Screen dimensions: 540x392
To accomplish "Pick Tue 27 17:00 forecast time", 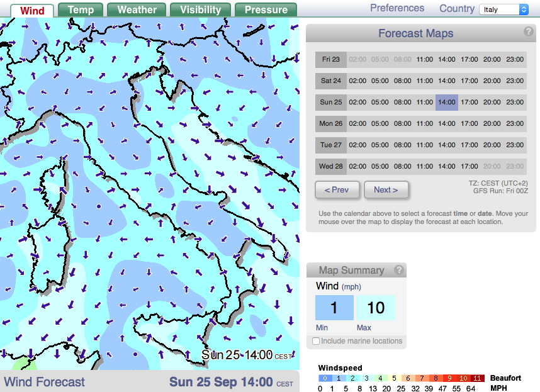I will 470,145.
